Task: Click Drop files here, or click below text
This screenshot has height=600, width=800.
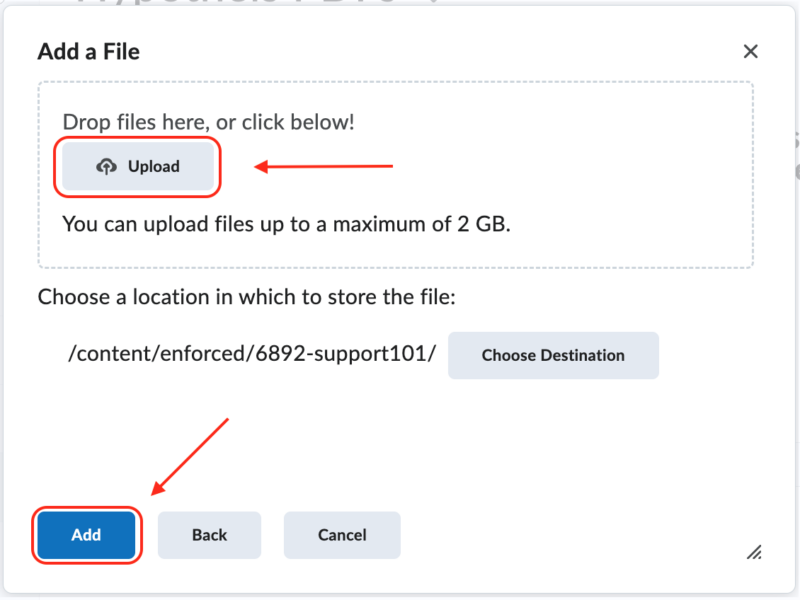Action: pyautogui.click(x=211, y=121)
